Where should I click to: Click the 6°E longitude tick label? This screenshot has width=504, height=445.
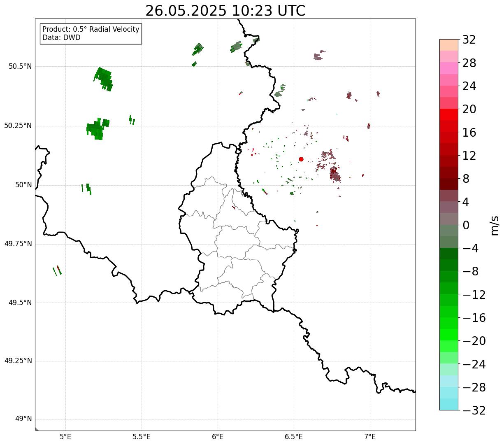[x=218, y=437]
